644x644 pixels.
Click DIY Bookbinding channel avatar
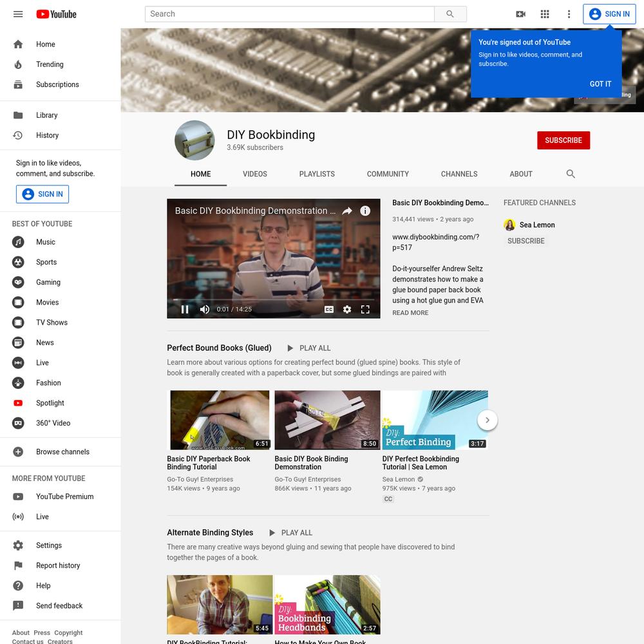(x=194, y=140)
